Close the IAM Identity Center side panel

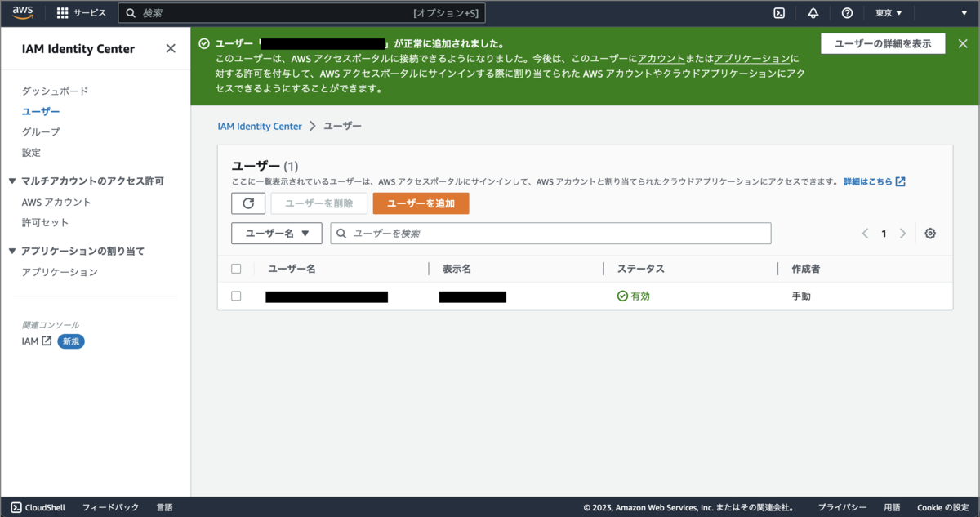pyautogui.click(x=171, y=48)
